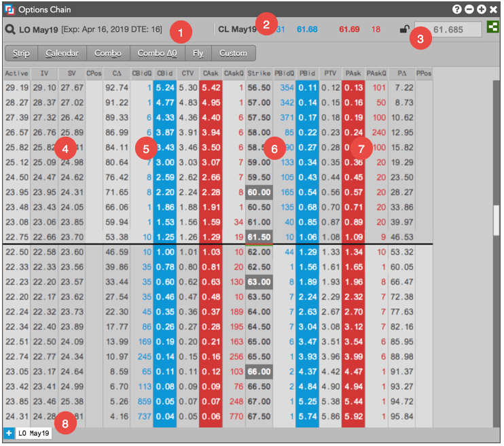
Task: Add a new tab with the plus icon
Action: (x=9, y=433)
